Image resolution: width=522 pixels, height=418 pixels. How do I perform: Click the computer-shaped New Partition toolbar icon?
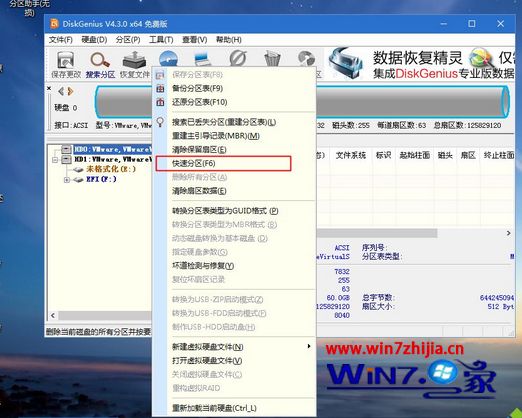(x=203, y=59)
